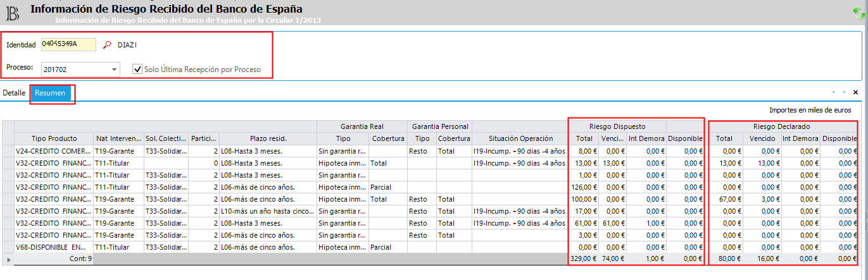The height and width of the screenshot is (280, 868).
Task: Close the tab panel with the x icon
Action: click(855, 92)
